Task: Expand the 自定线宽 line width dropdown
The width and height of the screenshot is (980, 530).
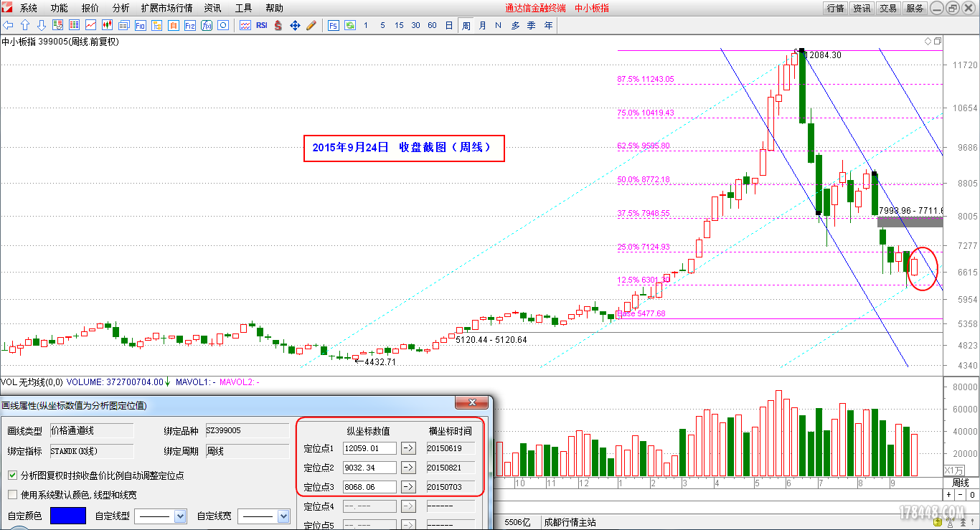Action: click(283, 516)
